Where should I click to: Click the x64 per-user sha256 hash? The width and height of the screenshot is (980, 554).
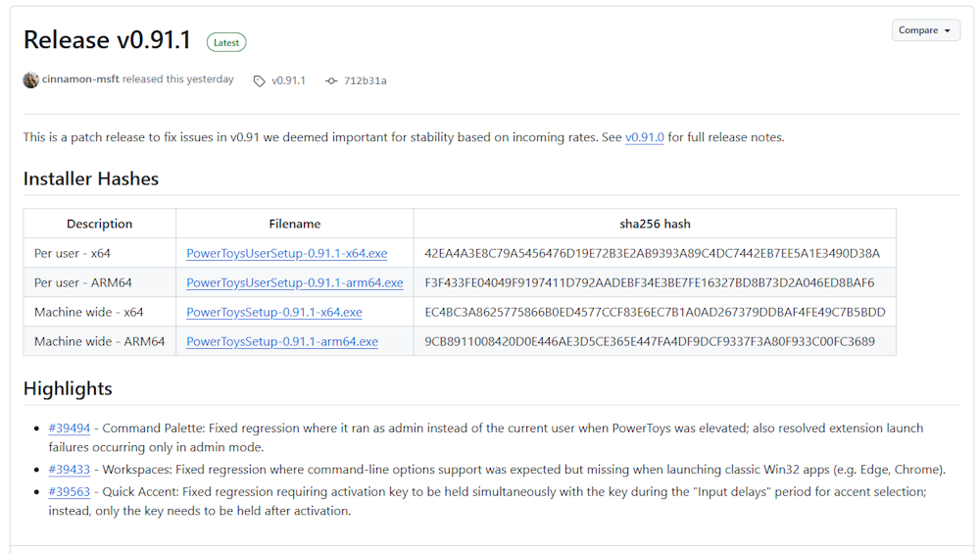pyautogui.click(x=652, y=253)
